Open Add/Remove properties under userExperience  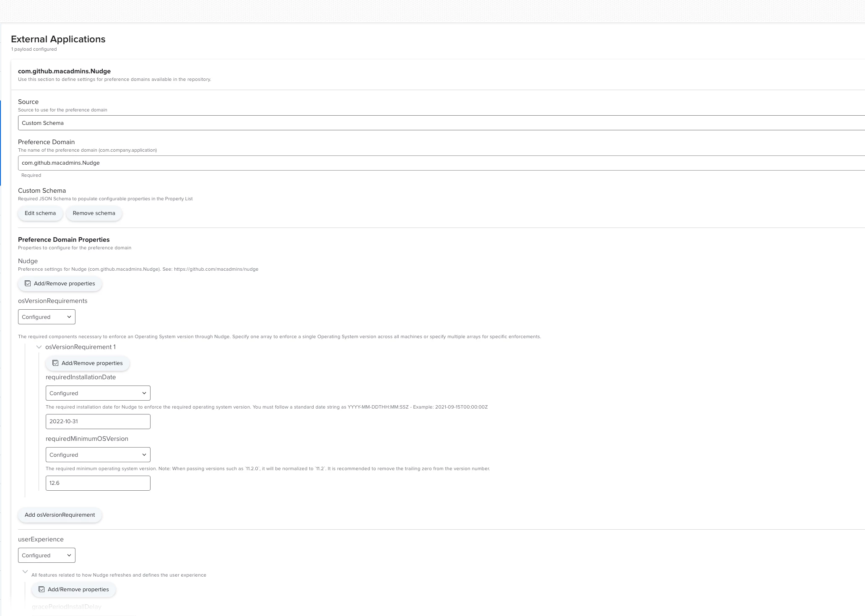coord(74,590)
